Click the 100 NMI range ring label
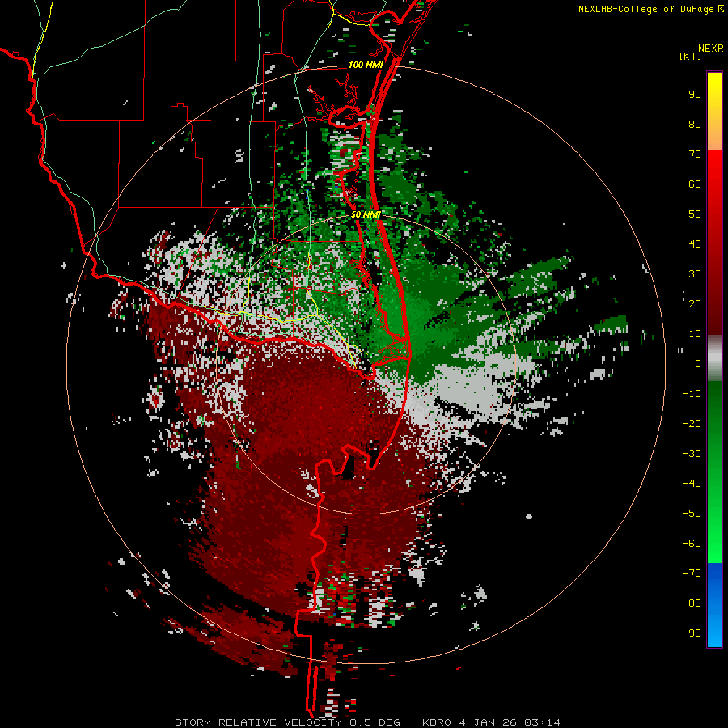Viewport: 728px width, 728px height. [366, 65]
